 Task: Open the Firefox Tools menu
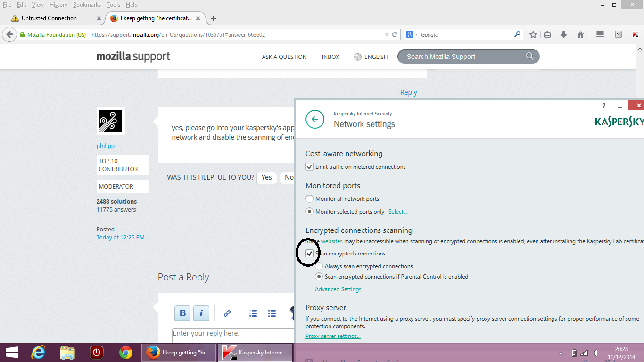point(113,5)
